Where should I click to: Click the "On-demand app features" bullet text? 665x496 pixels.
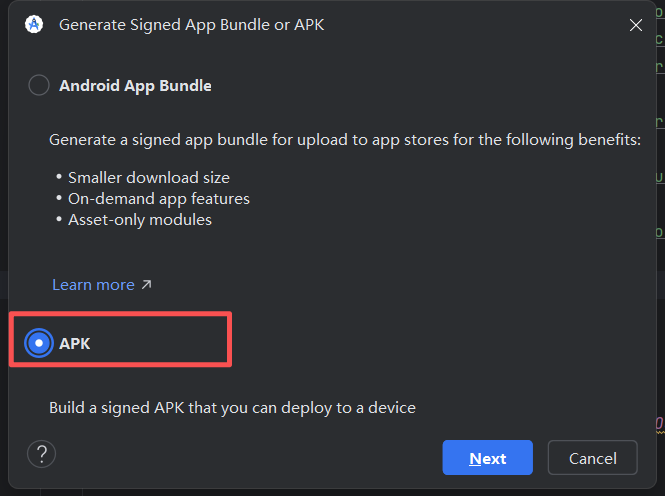click(159, 198)
